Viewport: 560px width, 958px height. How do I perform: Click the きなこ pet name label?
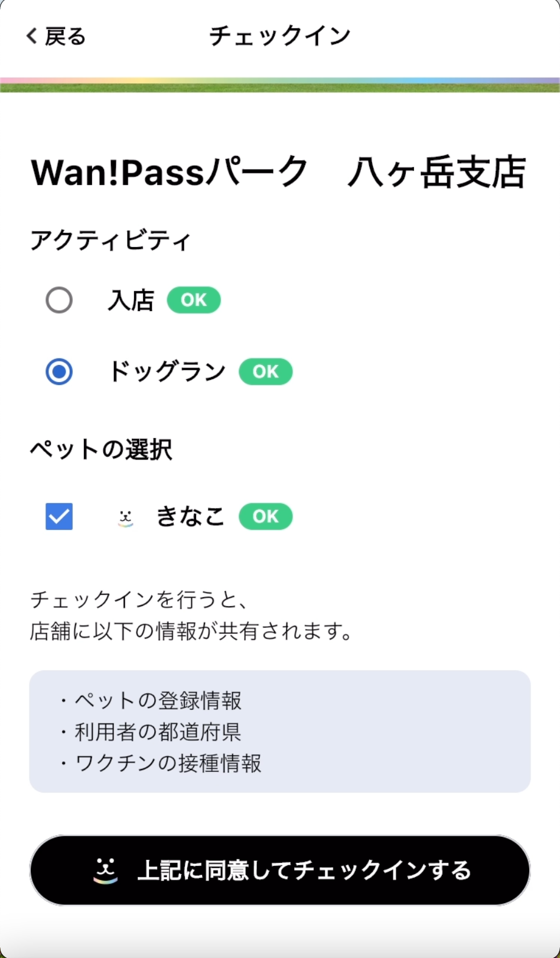point(190,517)
